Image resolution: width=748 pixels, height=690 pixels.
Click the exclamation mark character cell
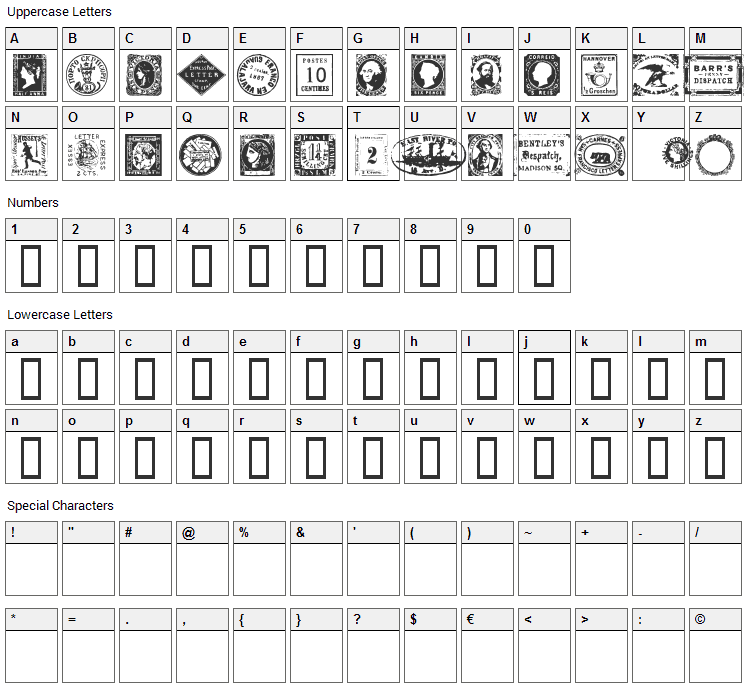[31, 558]
